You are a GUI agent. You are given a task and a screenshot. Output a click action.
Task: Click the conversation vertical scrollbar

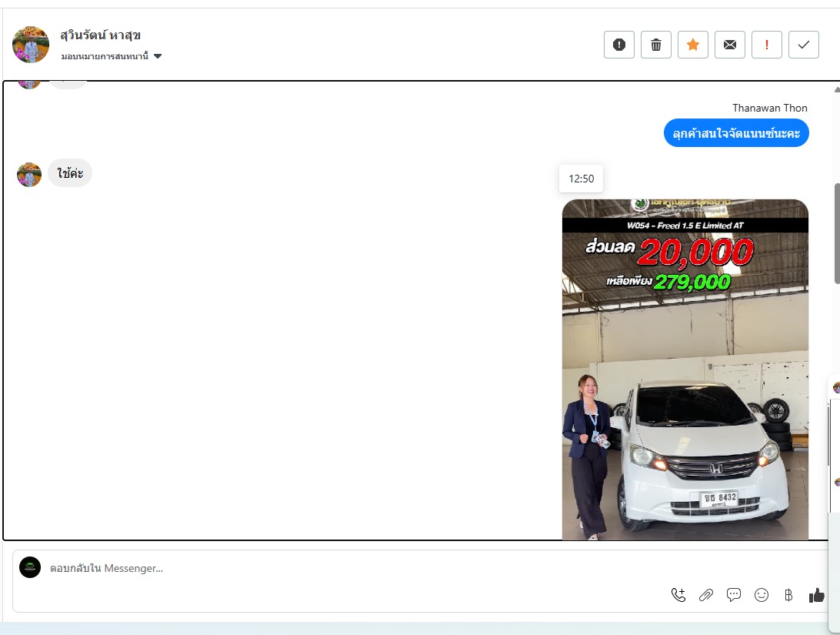[x=837, y=234]
